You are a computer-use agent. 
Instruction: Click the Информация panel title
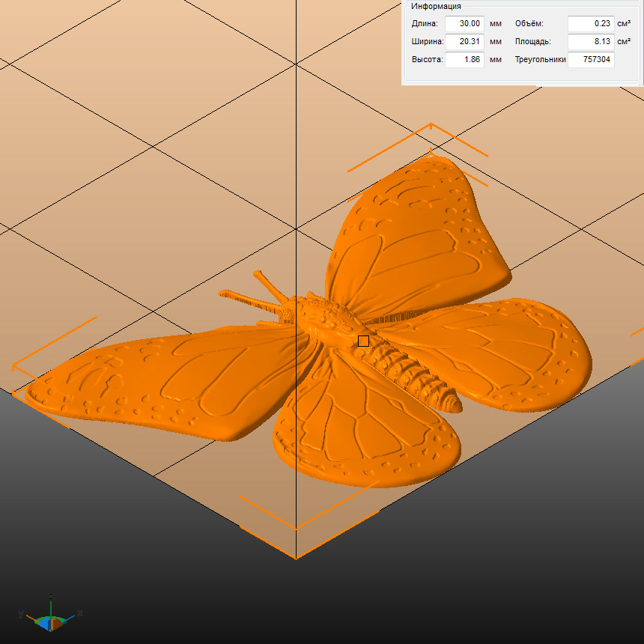click(x=436, y=6)
